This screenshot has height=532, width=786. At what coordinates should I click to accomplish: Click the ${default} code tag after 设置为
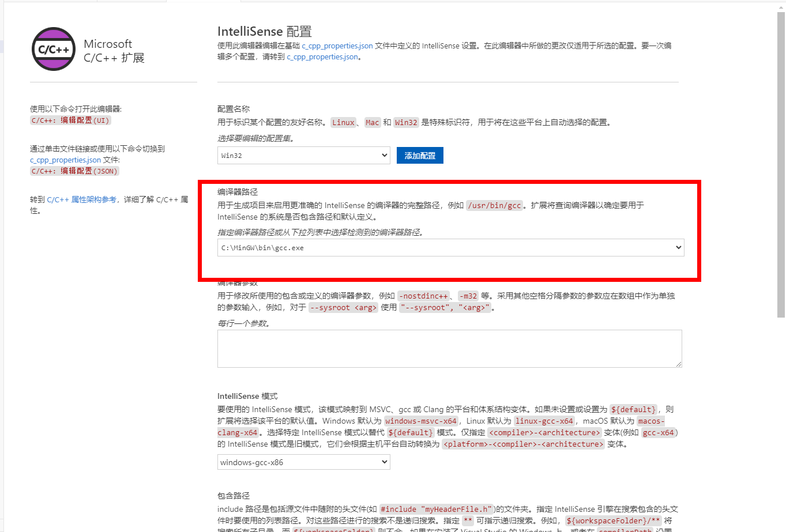coord(633,409)
